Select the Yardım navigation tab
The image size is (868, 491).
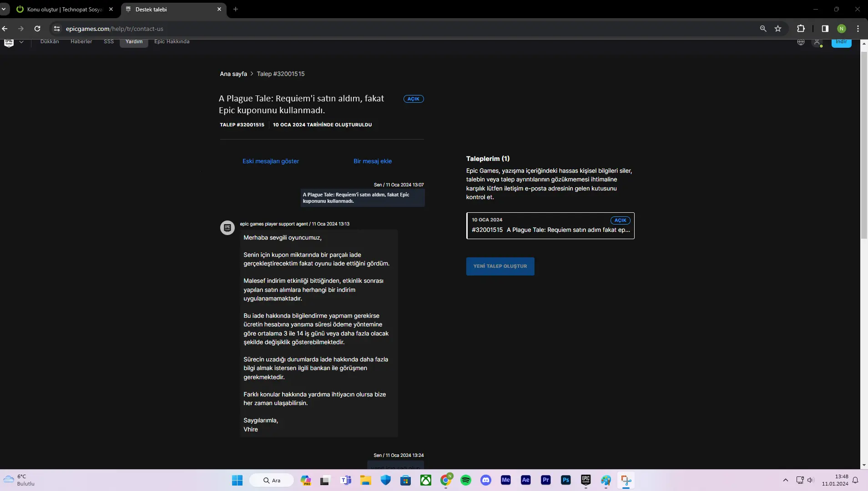(x=134, y=42)
